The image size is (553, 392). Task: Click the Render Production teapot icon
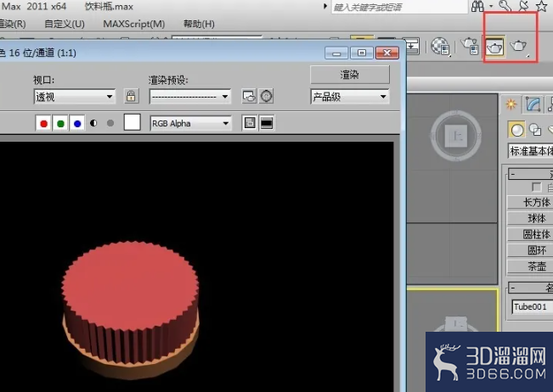(518, 46)
